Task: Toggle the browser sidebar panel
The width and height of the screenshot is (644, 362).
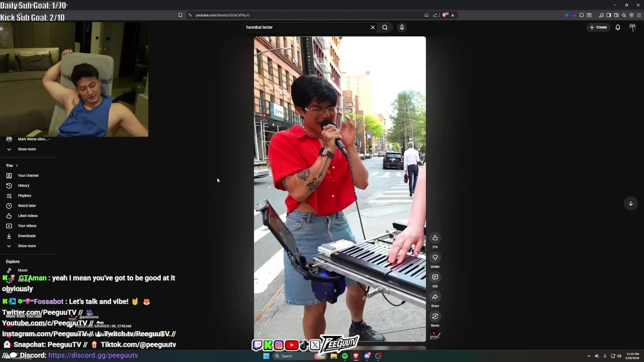Action: click(609, 15)
